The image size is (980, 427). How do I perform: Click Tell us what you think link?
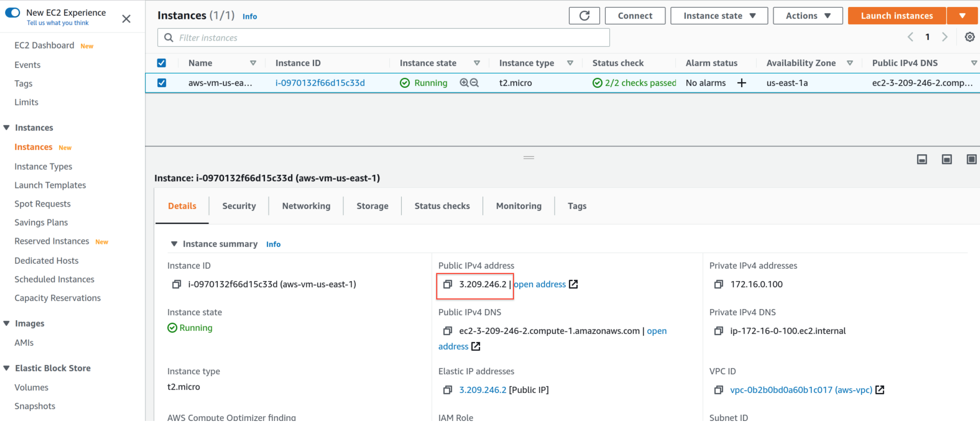click(x=58, y=23)
